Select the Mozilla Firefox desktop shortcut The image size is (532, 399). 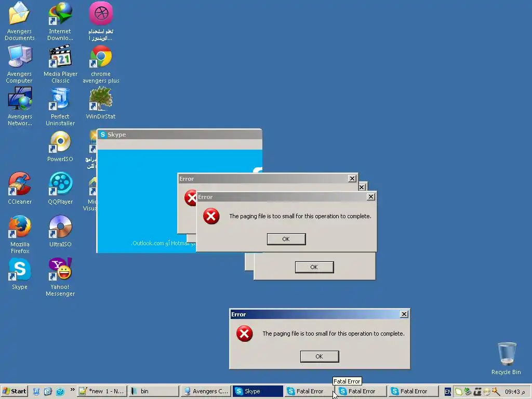coord(20,234)
